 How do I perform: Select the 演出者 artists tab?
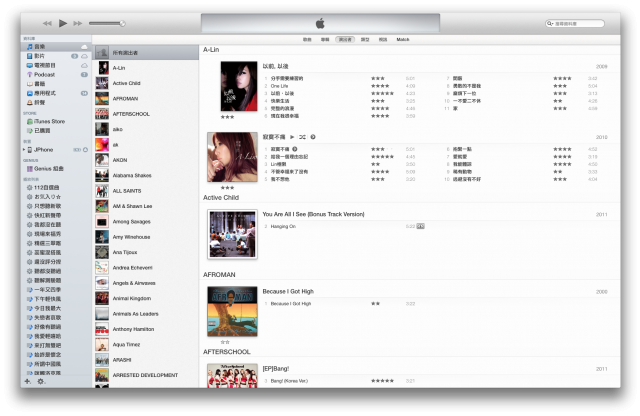click(x=345, y=40)
